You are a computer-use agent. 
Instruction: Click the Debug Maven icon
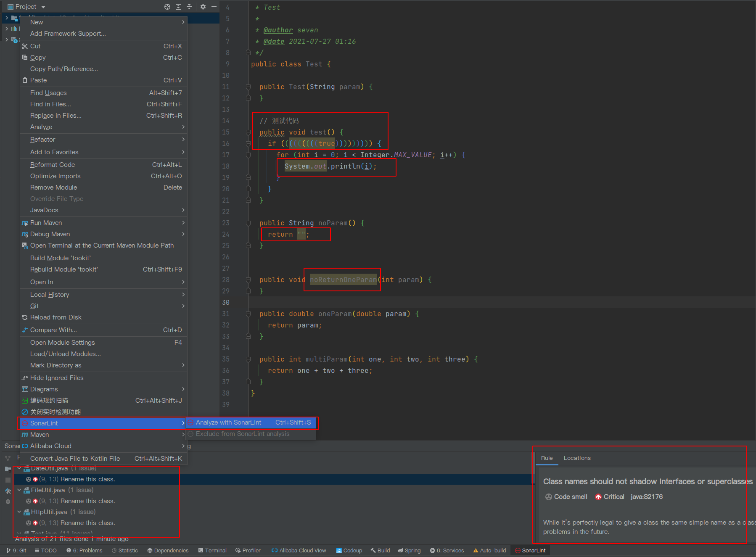tap(25, 234)
